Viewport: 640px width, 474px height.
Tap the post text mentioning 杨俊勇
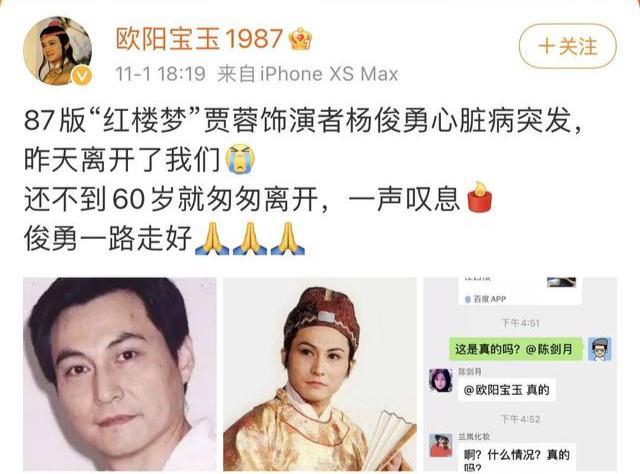pos(303,121)
